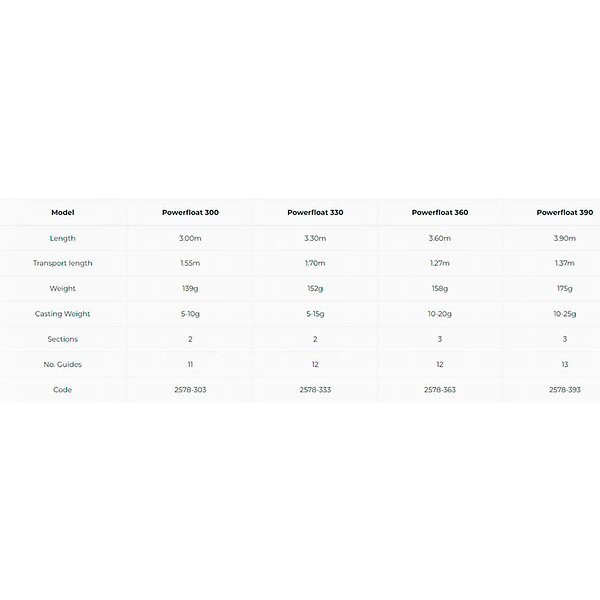Select the Transport length row label
Screen dimensions: 600x600
[63, 263]
